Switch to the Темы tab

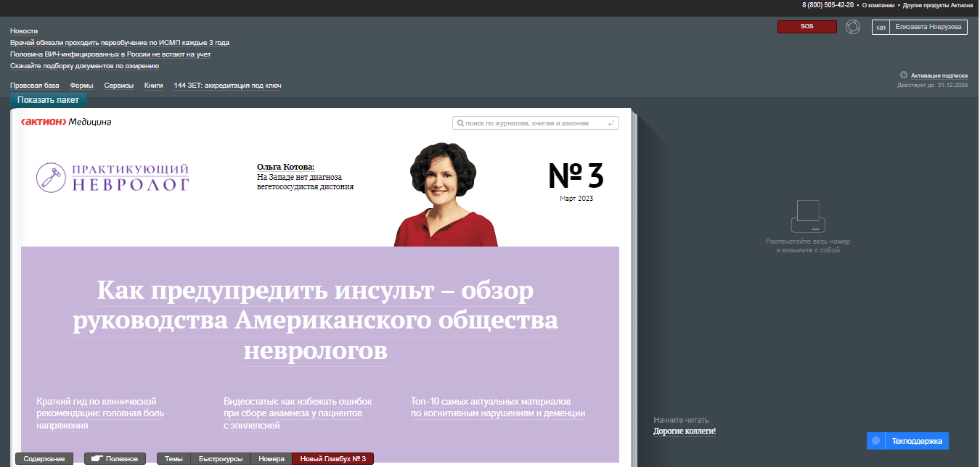[x=173, y=459]
